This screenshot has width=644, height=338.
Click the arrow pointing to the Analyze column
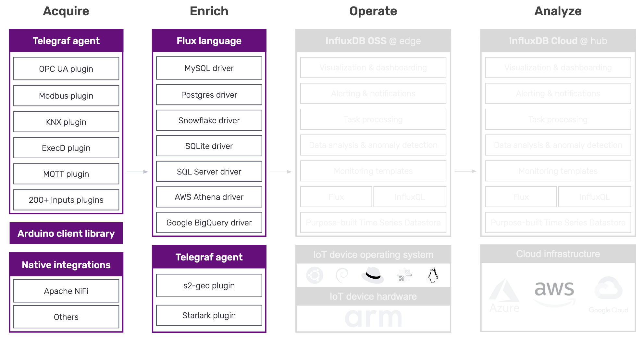point(465,171)
